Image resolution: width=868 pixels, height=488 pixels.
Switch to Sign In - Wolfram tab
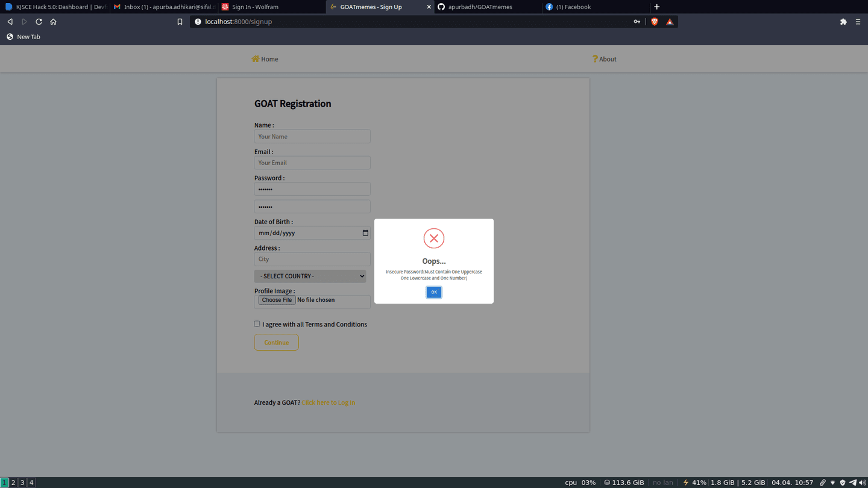tap(271, 7)
